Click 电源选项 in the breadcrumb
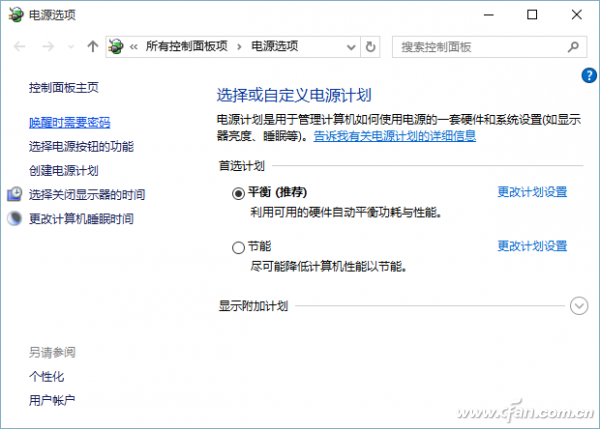Screen dimensions: 600x429 [274, 46]
